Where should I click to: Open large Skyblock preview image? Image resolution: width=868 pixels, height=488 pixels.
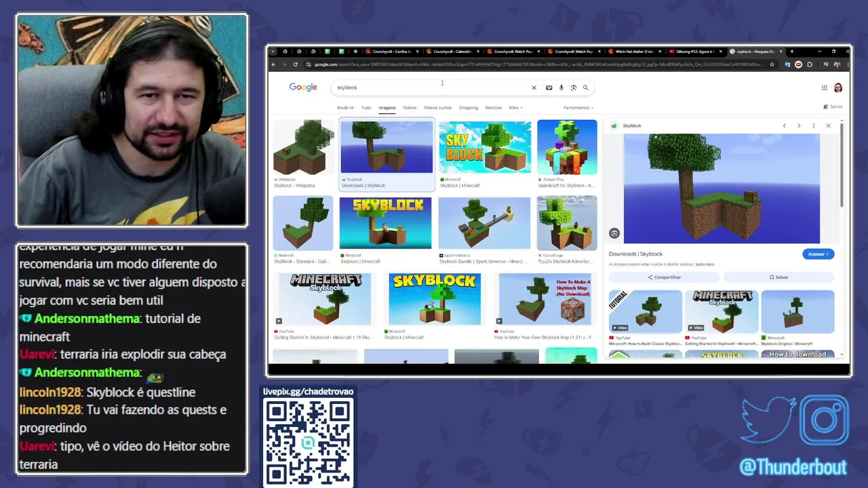click(722, 188)
